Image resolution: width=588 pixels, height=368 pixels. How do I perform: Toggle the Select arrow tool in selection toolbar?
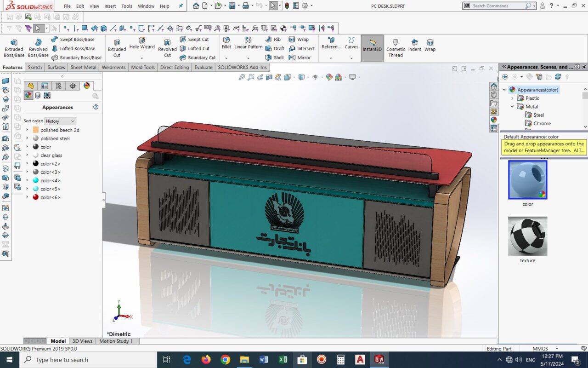pos(38,29)
